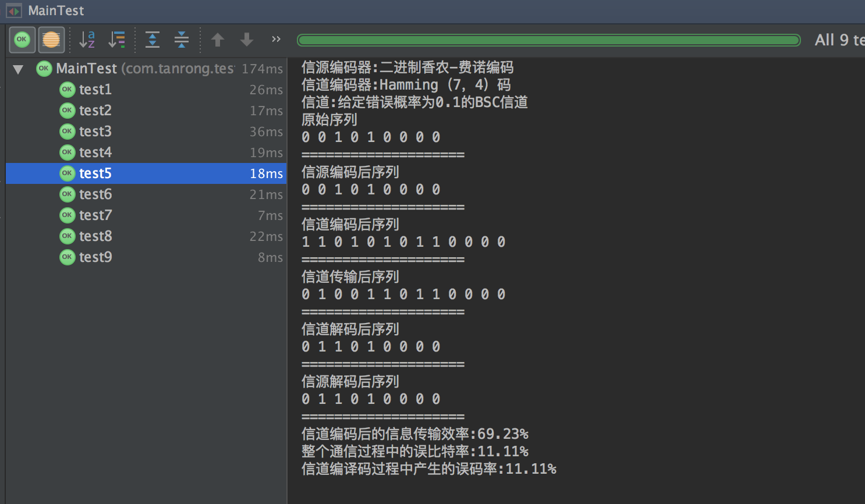Select test7 in the results tree

146,215
